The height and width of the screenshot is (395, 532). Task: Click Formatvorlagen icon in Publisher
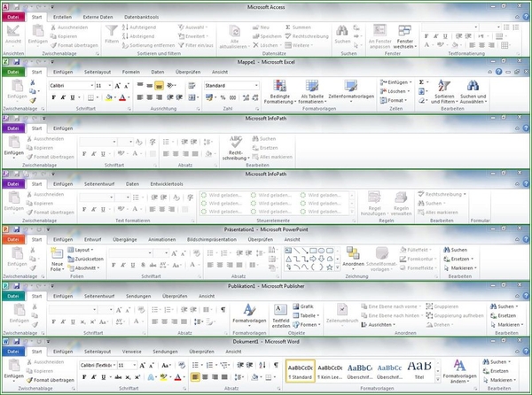pos(249,314)
